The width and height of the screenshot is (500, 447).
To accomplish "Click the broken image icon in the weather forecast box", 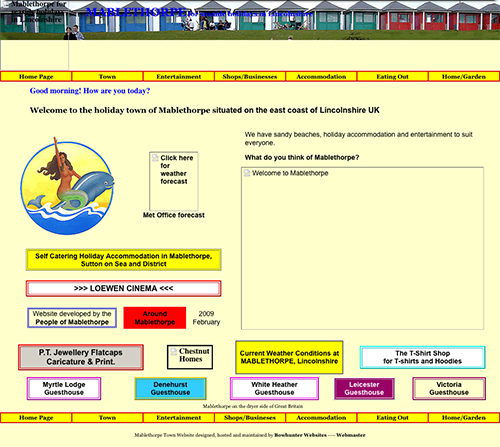I will [155, 158].
